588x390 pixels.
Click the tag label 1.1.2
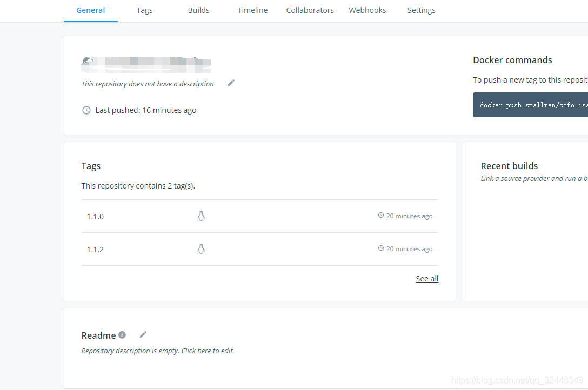95,249
